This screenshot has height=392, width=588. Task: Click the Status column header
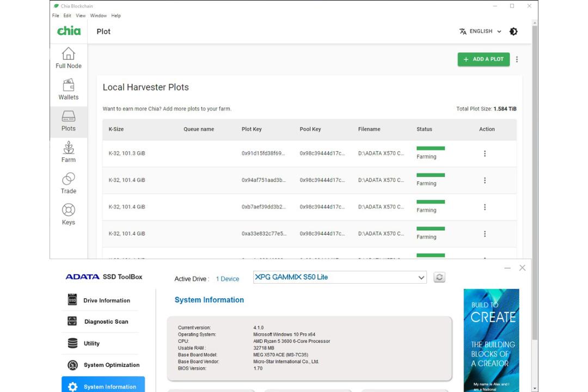(x=424, y=129)
